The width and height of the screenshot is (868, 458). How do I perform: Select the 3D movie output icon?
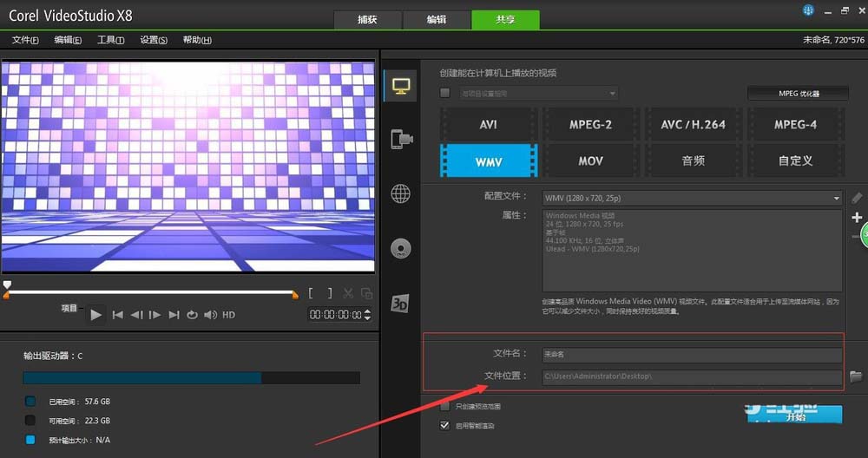399,303
